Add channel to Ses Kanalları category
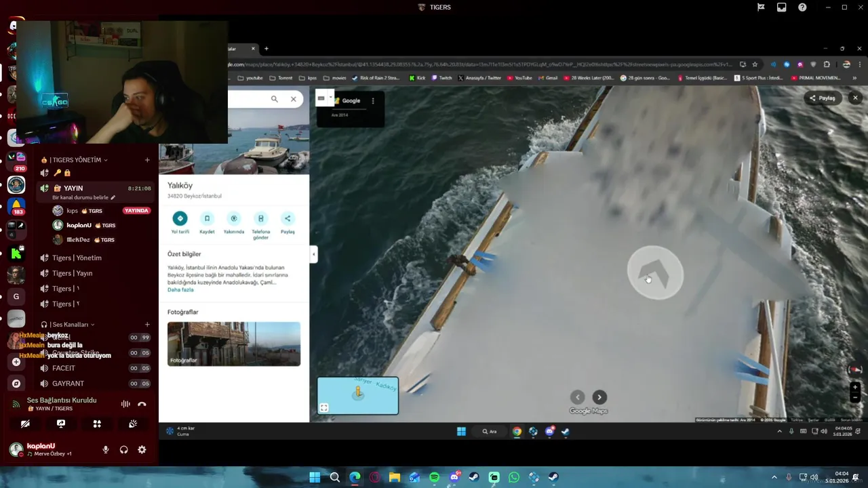 point(147,325)
